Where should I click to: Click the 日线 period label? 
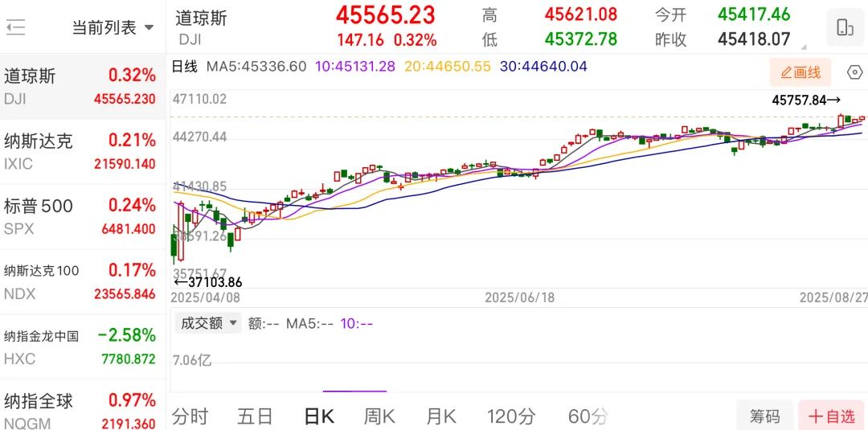click(x=184, y=67)
